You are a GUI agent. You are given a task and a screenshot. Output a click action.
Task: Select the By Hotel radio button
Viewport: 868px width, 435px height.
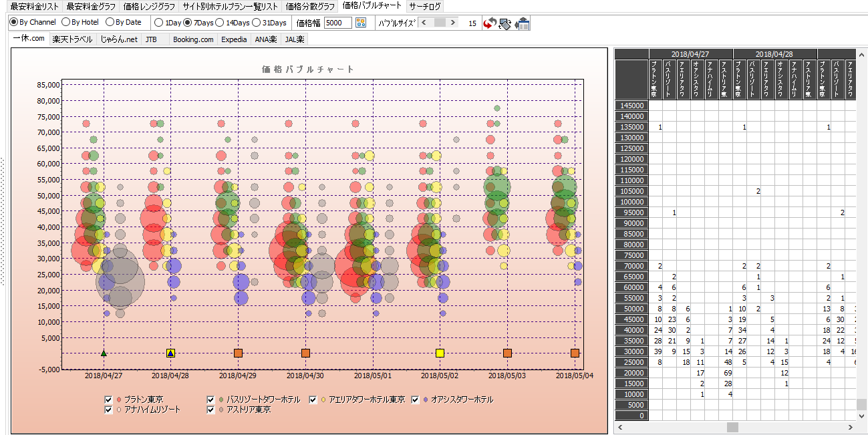pos(66,23)
